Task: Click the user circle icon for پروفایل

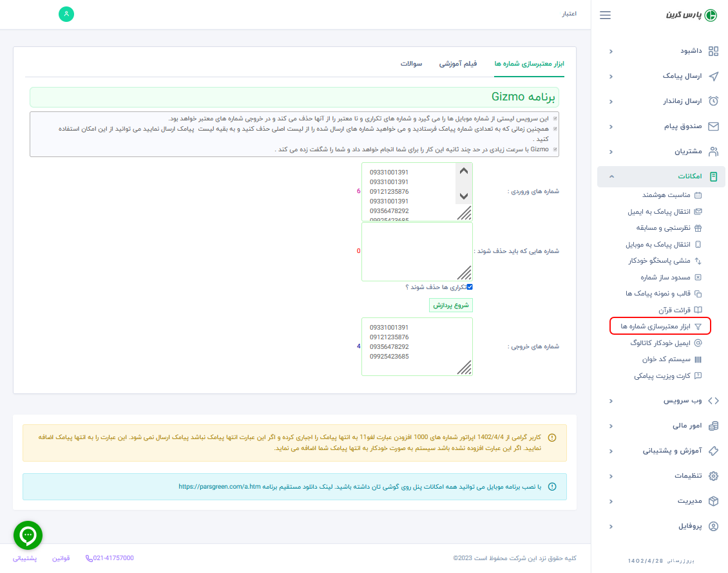Action: 713,526
